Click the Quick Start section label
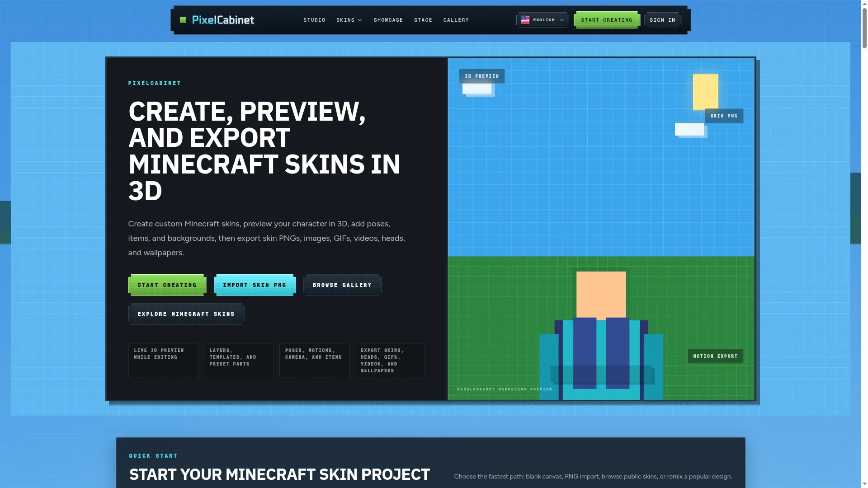Screen dimensions: 868x488 tap(153, 456)
